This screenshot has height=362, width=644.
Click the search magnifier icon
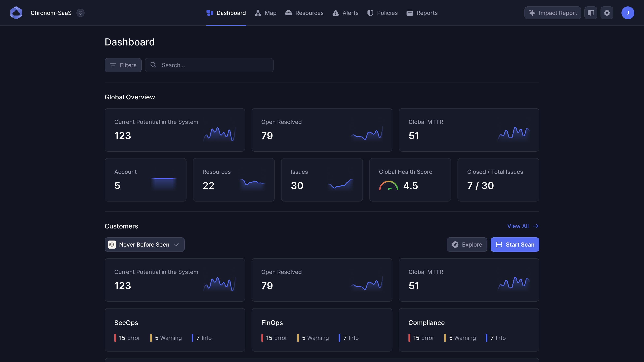tap(153, 65)
